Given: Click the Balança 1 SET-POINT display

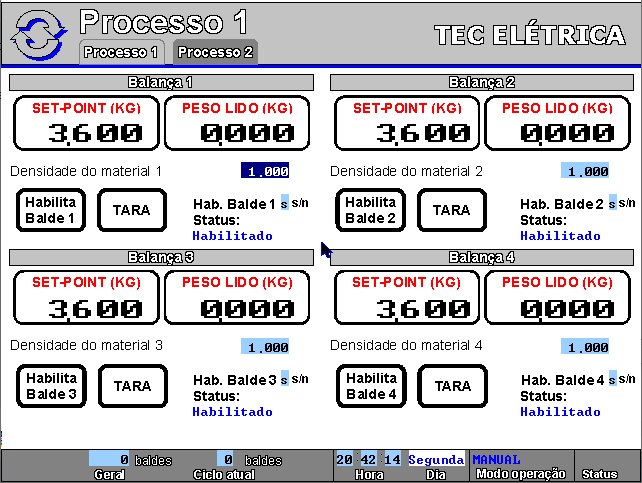Looking at the screenshot, I should tap(86, 123).
